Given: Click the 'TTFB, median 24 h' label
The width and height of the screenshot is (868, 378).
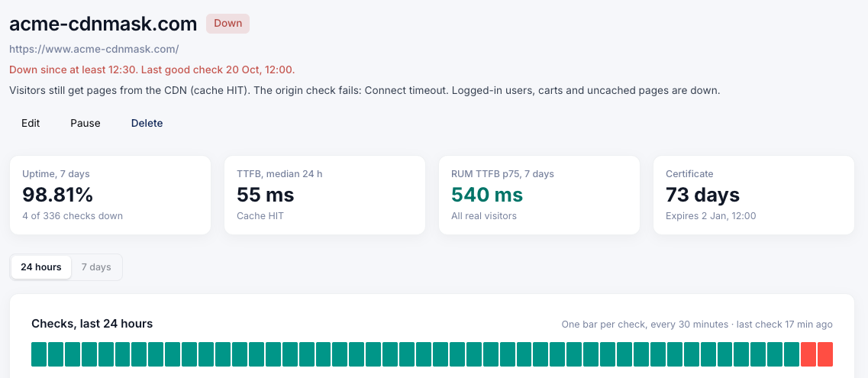Looking at the screenshot, I should pyautogui.click(x=279, y=174).
